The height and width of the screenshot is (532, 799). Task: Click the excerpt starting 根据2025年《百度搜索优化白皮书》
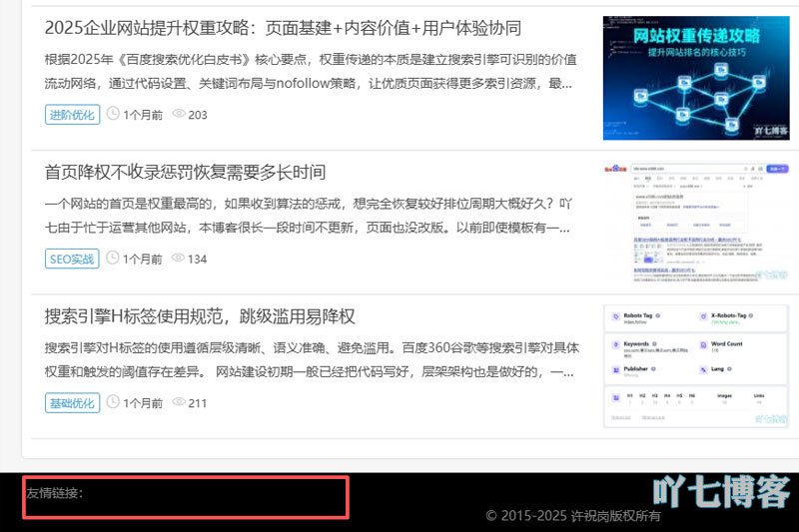[311, 71]
